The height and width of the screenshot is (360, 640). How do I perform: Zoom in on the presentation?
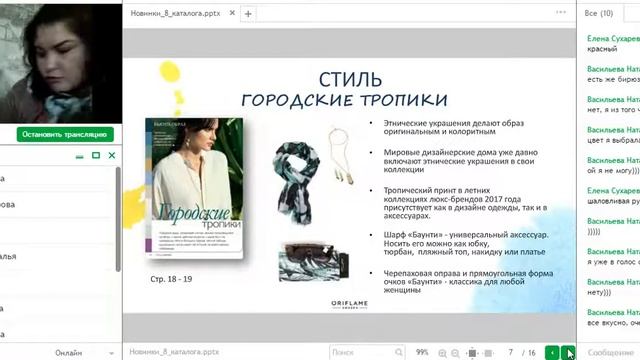point(442,353)
